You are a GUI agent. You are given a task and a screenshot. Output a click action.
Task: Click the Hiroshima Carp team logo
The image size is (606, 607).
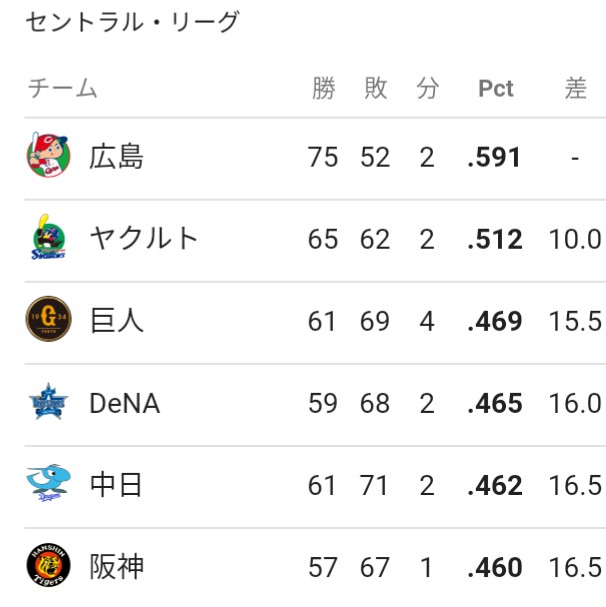pos(48,155)
